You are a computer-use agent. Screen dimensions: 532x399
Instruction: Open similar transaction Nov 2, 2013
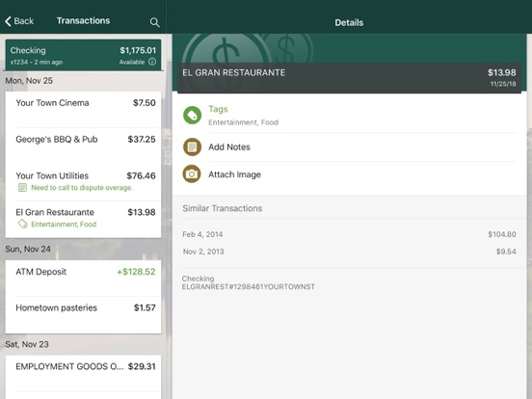(x=349, y=252)
